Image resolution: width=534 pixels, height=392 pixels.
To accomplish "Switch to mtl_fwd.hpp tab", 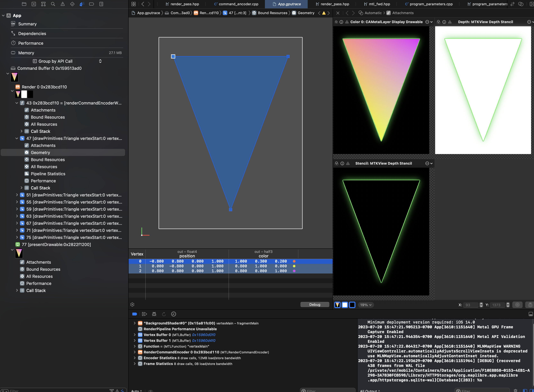I will click(379, 4).
